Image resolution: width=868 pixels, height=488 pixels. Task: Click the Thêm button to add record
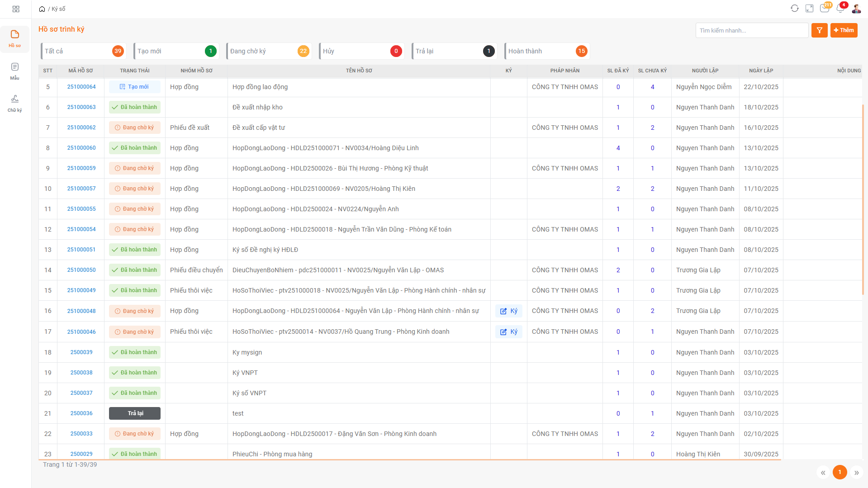coord(844,30)
